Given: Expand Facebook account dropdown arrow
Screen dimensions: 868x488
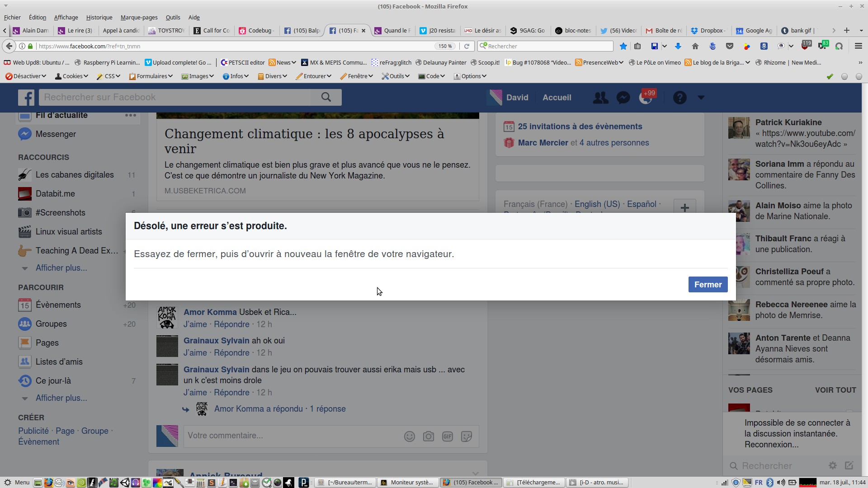Looking at the screenshot, I should (701, 98).
